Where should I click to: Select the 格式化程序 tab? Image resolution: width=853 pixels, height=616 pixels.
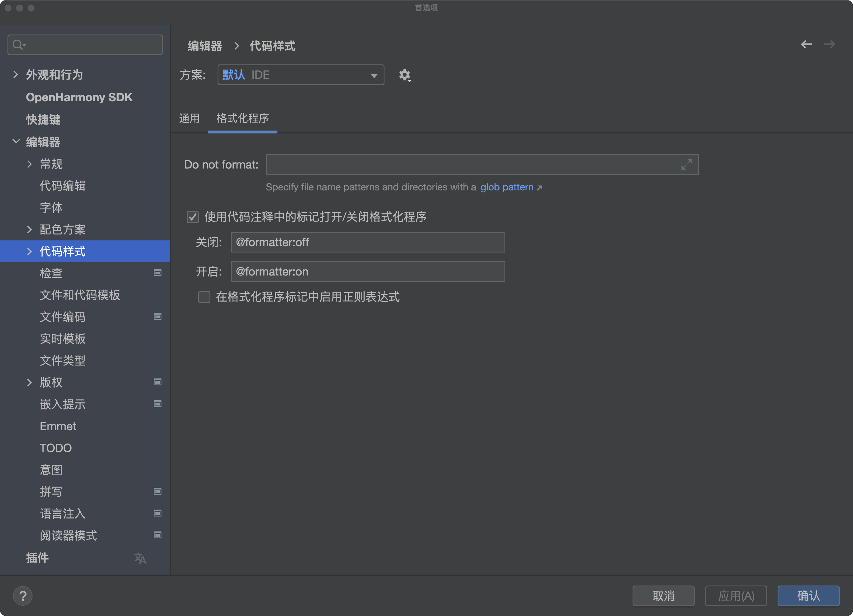coord(243,118)
